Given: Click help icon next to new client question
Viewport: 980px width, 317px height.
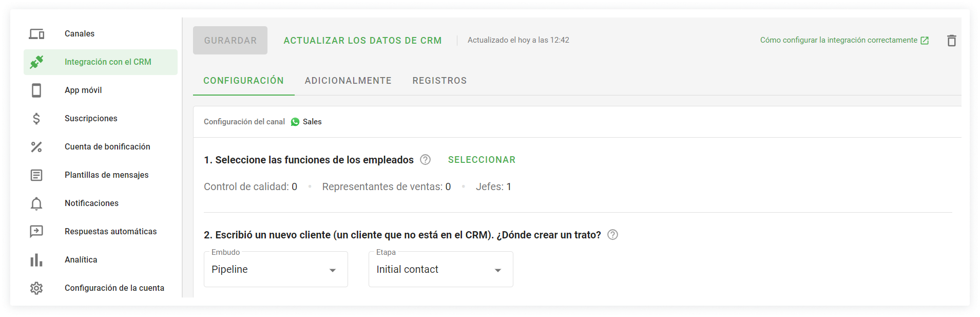Looking at the screenshot, I should (x=612, y=235).
